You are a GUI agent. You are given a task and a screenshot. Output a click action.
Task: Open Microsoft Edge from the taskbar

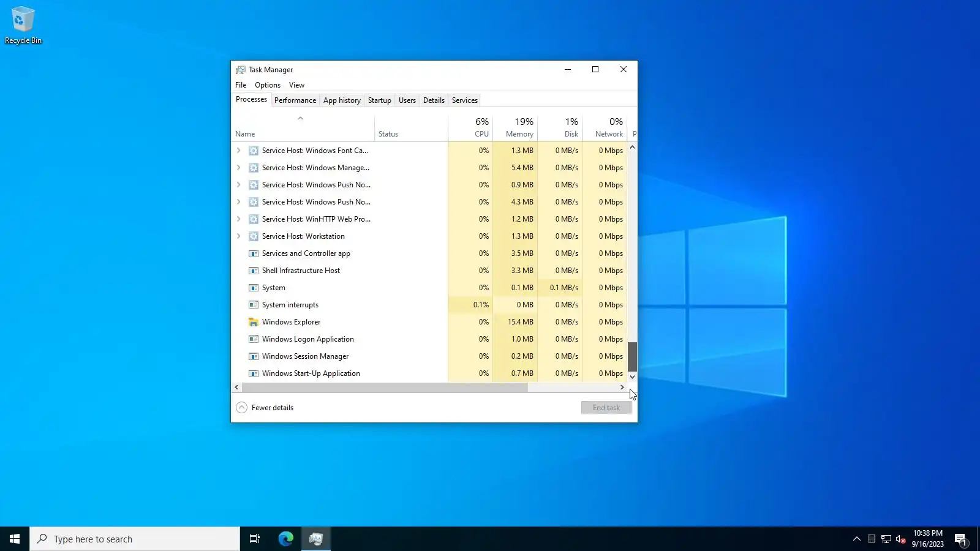tap(286, 539)
